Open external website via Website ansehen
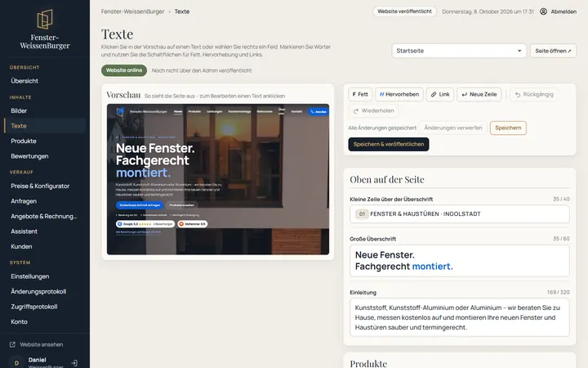Screen dimensions: 588x368 pos(37,344)
